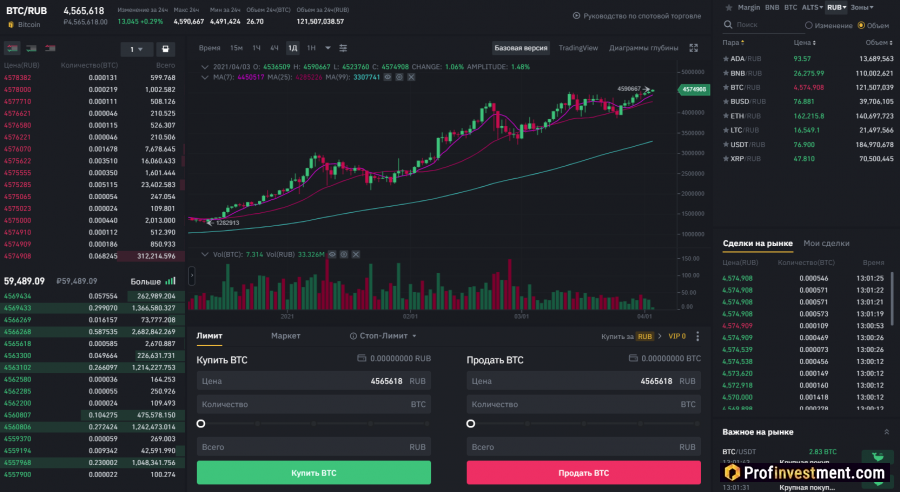900x492 pixels.
Task: Click the buy amount slider handle
Action: click(x=201, y=424)
